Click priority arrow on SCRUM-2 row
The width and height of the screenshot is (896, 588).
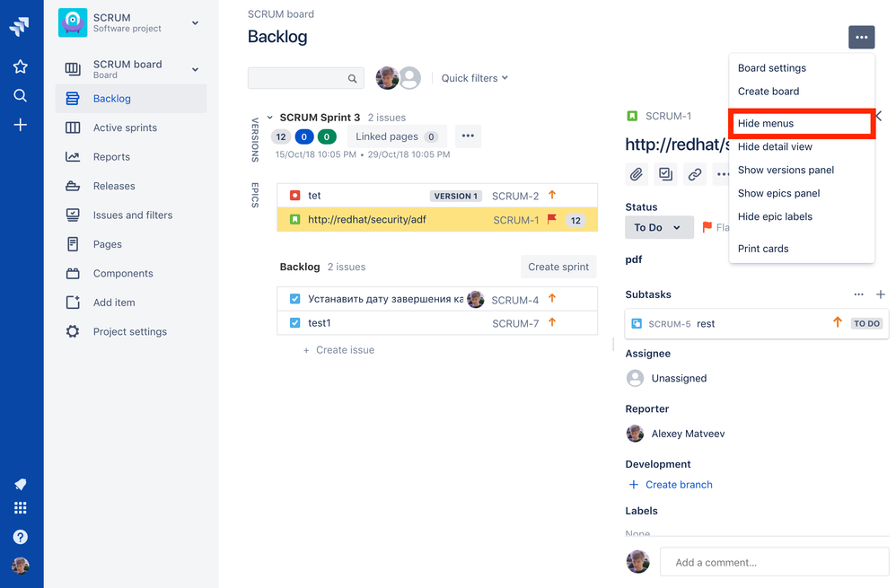point(552,196)
